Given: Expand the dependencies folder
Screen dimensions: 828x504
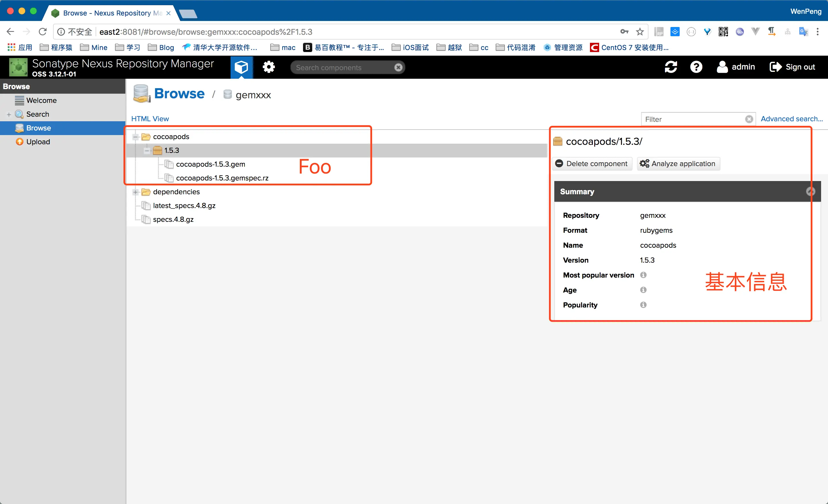Looking at the screenshot, I should pos(136,192).
